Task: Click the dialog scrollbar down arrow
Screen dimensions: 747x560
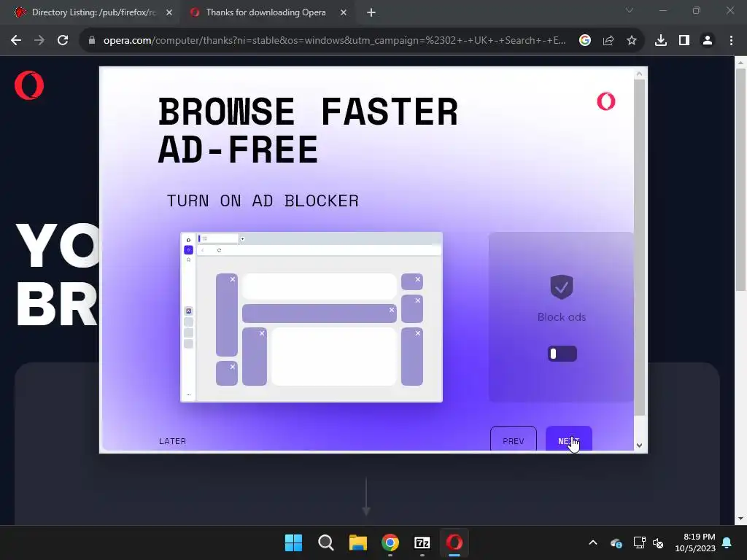Action: 639,446
